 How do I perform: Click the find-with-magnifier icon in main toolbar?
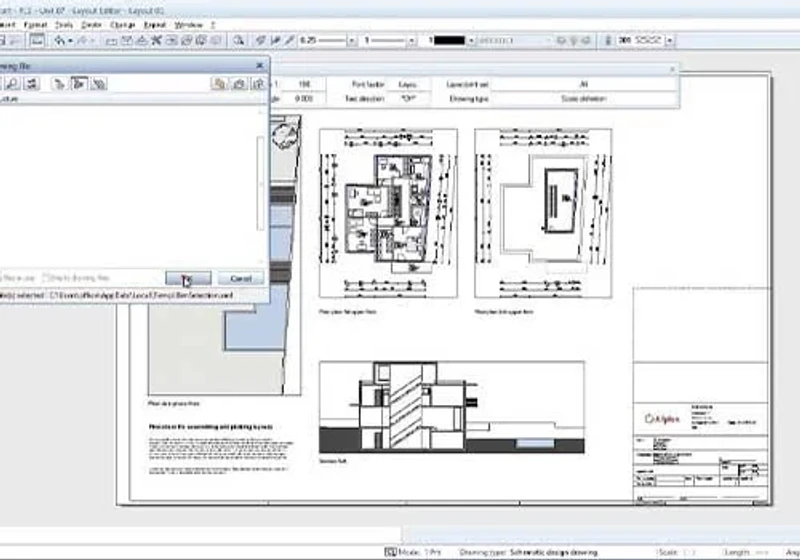click(238, 40)
